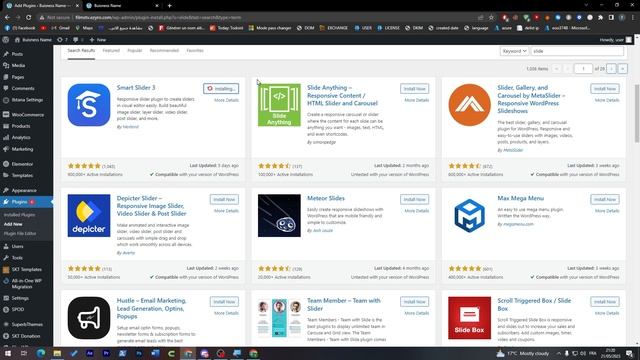Click WordPress logo in admin bar
The width and height of the screenshot is (640, 360).
[6, 40]
